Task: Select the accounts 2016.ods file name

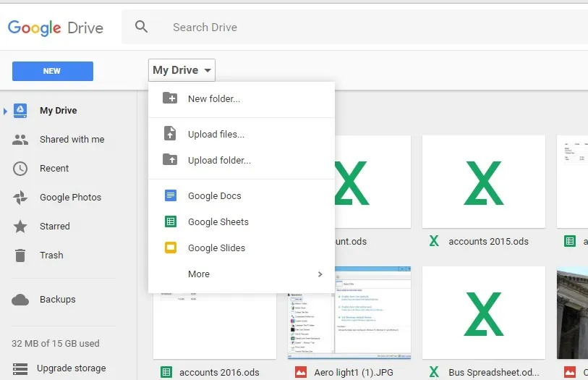Action: point(219,373)
